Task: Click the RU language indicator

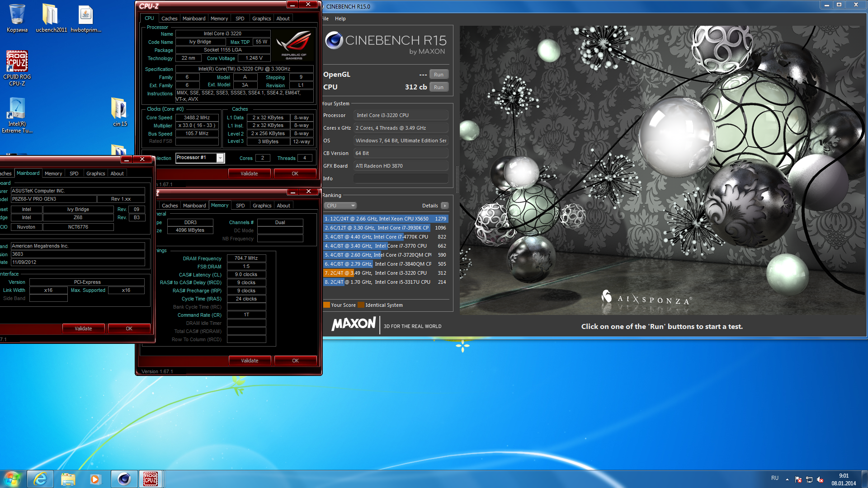Action: coord(775,478)
